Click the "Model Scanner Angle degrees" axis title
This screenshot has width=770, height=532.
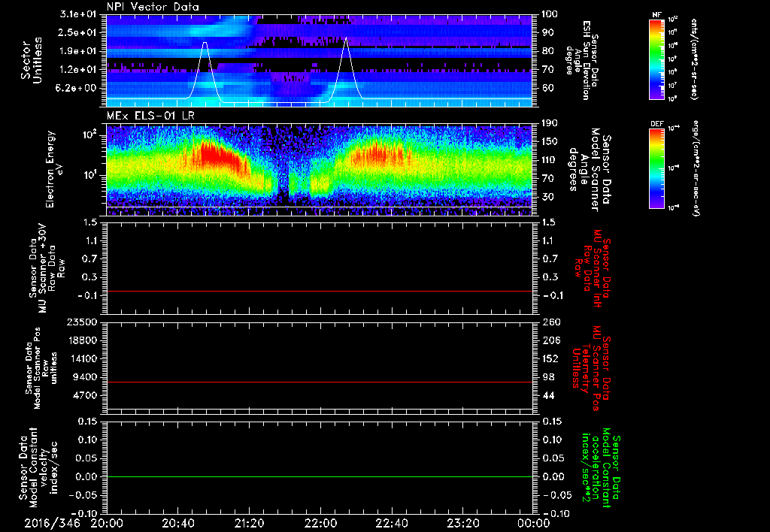click(590, 169)
